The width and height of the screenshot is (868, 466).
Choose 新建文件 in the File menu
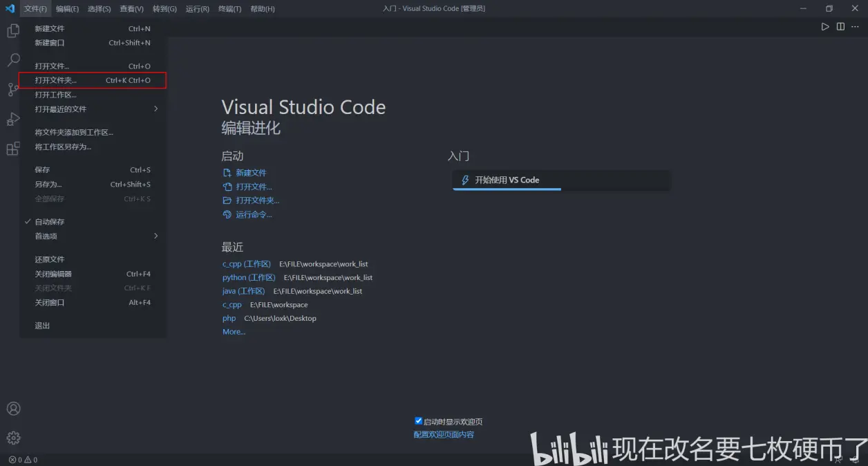[93, 28]
